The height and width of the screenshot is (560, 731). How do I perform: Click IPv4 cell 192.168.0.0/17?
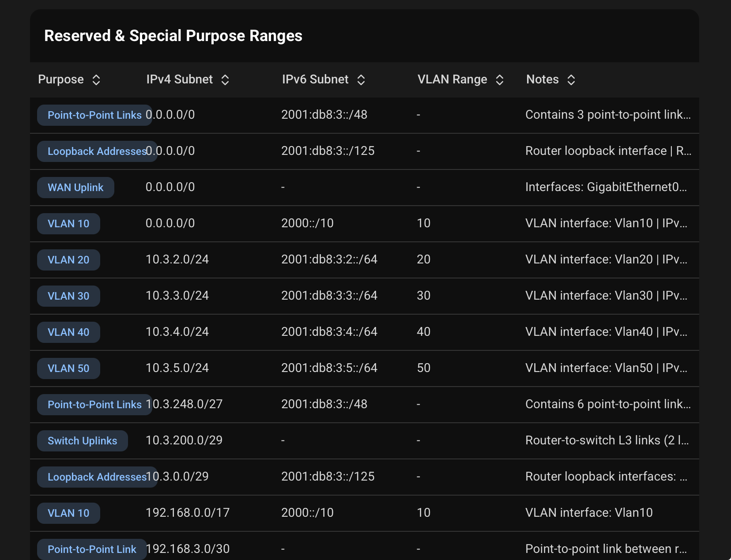[188, 513]
